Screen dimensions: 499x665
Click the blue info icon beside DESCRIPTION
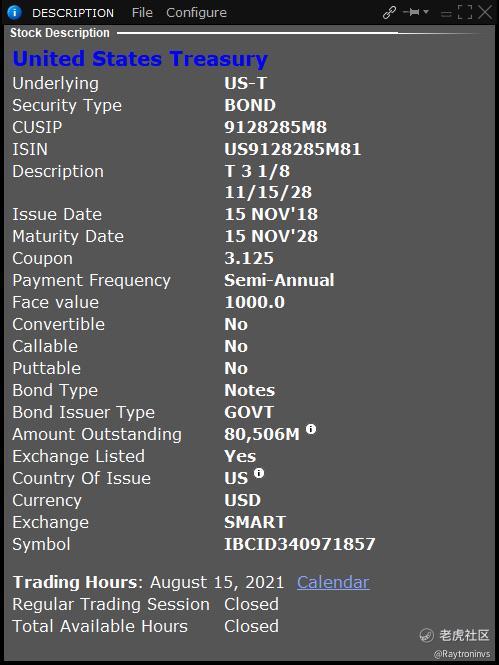(14, 12)
